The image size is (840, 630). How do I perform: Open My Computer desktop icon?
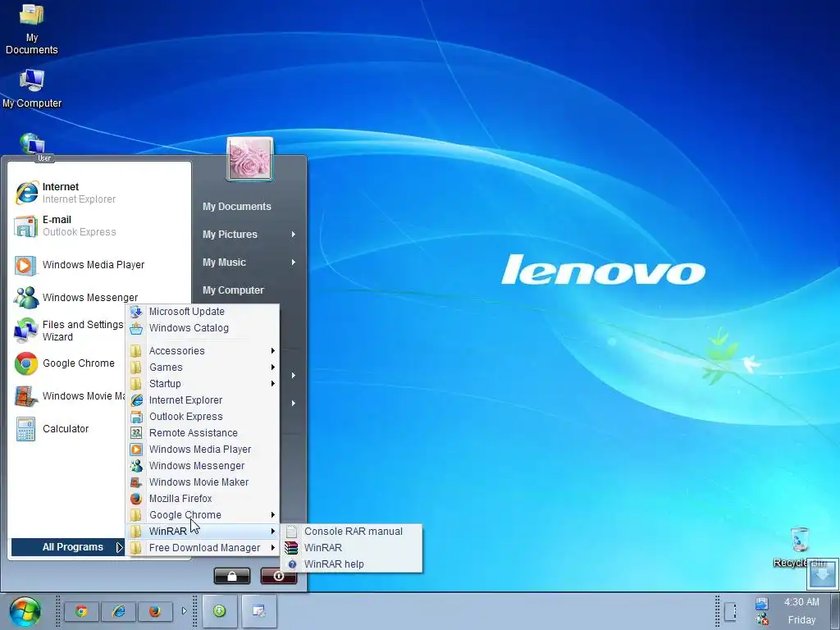[x=32, y=89]
